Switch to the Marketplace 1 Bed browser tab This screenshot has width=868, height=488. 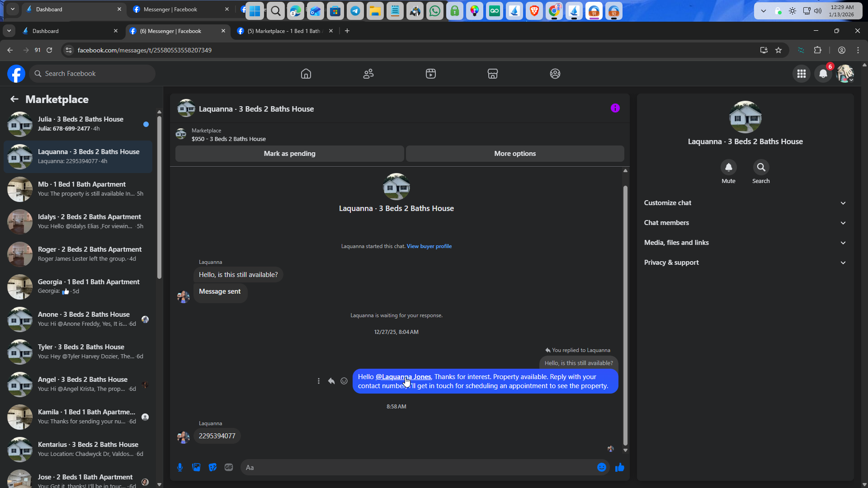coord(283,31)
